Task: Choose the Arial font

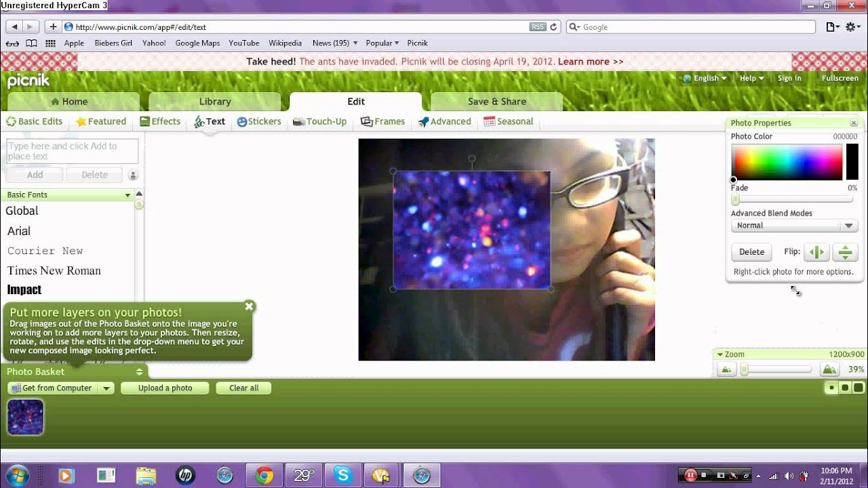Action: click(x=19, y=231)
